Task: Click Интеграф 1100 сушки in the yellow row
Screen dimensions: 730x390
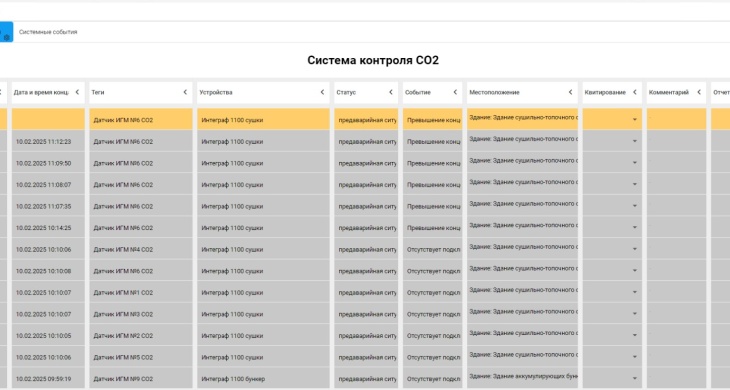Action: click(x=263, y=120)
